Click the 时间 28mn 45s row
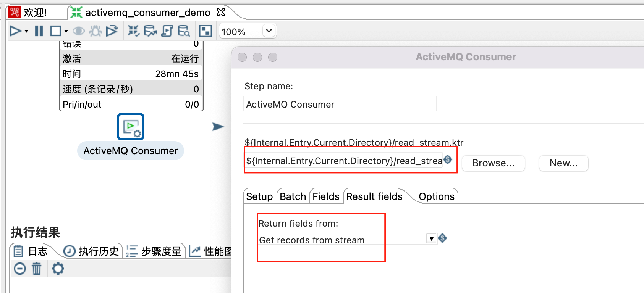The width and height of the screenshot is (644, 293). [x=131, y=74]
